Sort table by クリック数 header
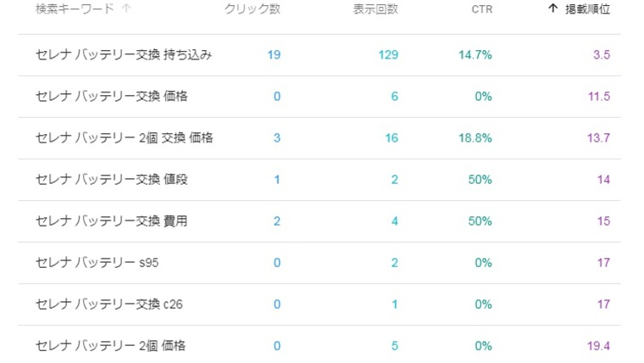 pos(253,9)
